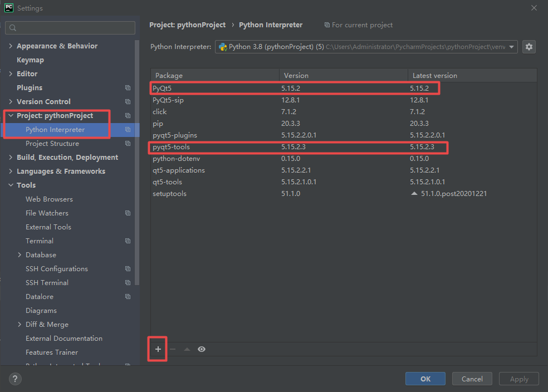Click the OK button

[425, 379]
